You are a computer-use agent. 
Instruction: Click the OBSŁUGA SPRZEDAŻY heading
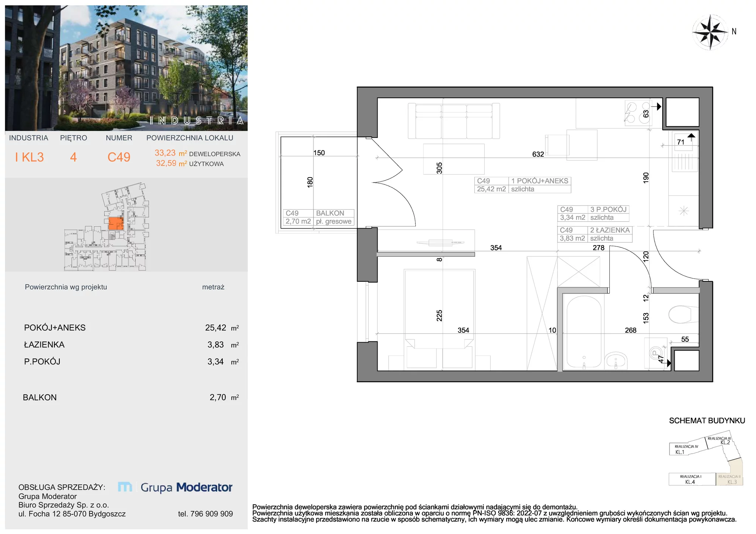[x=62, y=488]
